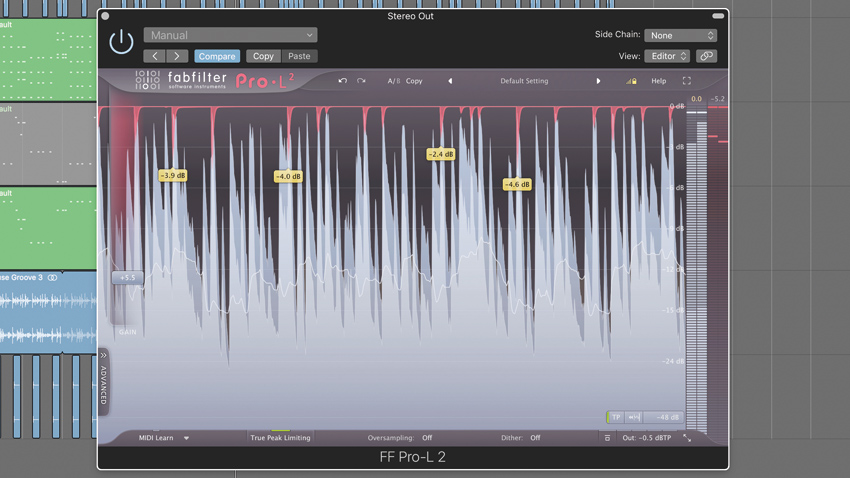Toggle the A/B state switch
This screenshot has height=478, width=850.
[394, 81]
